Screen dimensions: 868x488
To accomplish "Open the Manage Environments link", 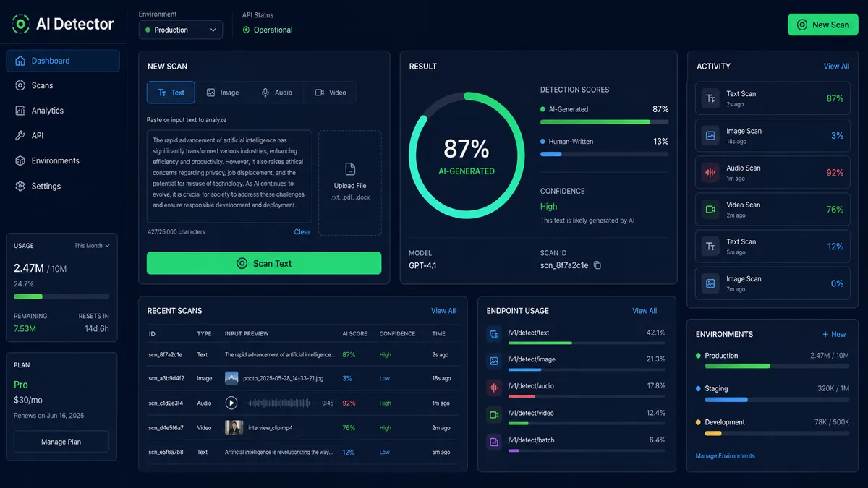I will click(x=725, y=456).
